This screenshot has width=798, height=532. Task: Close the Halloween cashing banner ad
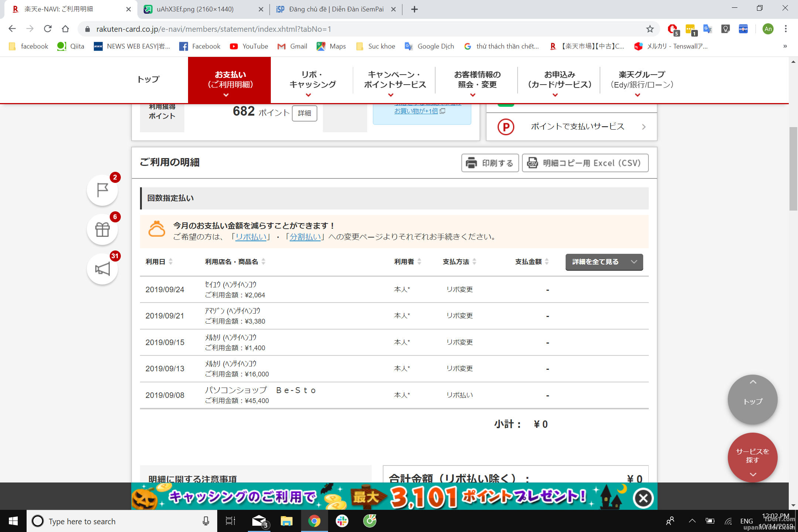[x=643, y=498]
